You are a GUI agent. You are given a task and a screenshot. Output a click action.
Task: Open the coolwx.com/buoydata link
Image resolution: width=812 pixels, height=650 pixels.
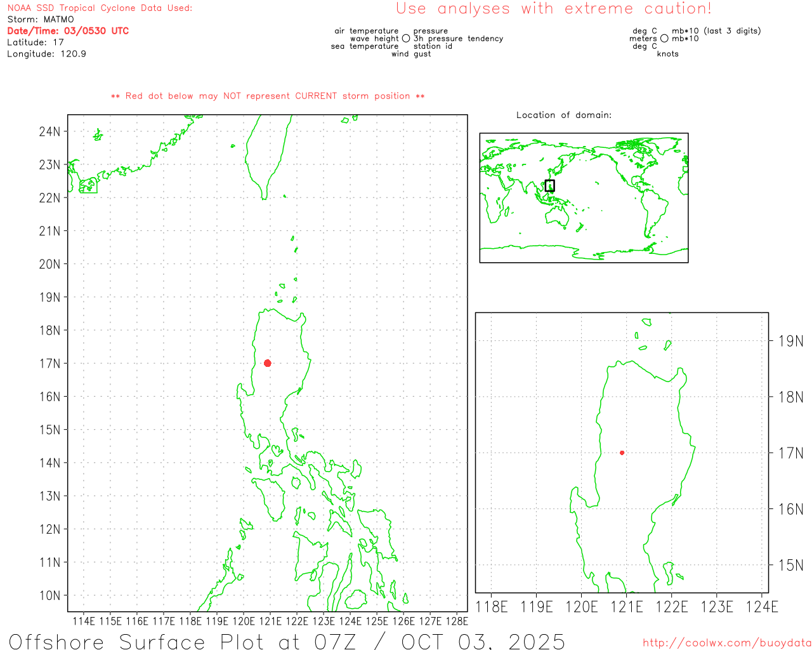coord(726,642)
